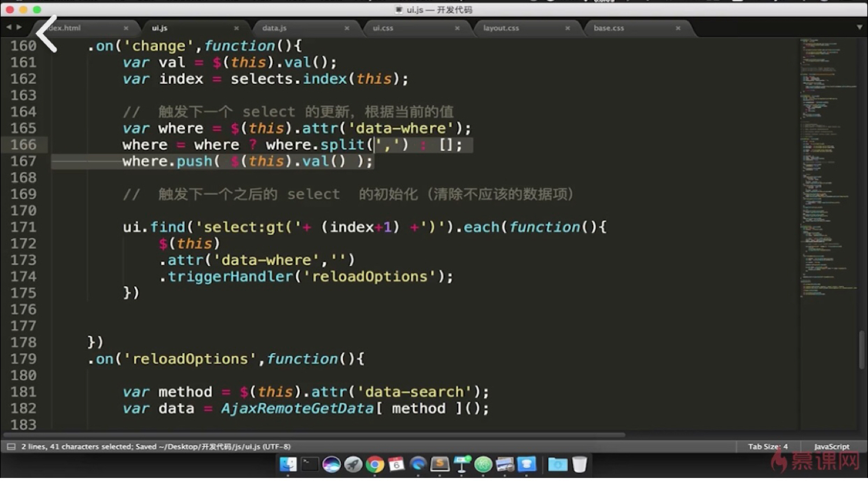868x482 pixels.
Task: Open Siri from the Dock
Action: [x=332, y=464]
